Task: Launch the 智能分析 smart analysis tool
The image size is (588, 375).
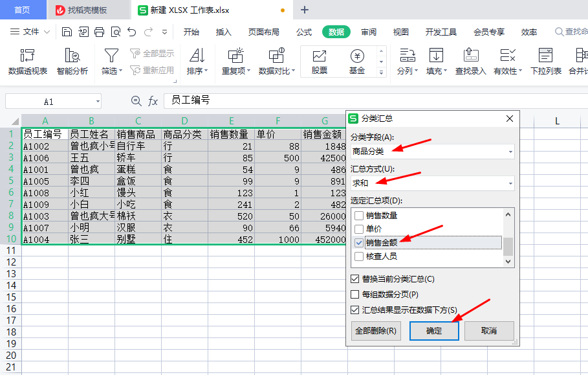Action: 72,62
